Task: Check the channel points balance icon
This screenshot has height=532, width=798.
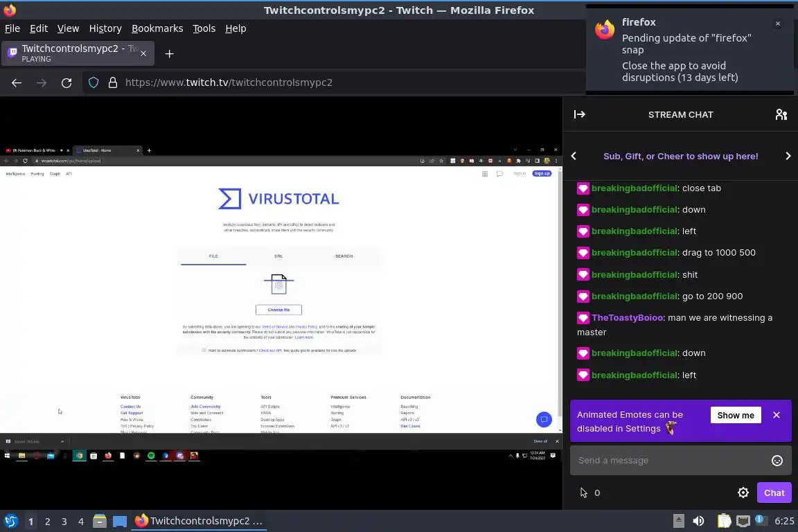Action: [583, 493]
